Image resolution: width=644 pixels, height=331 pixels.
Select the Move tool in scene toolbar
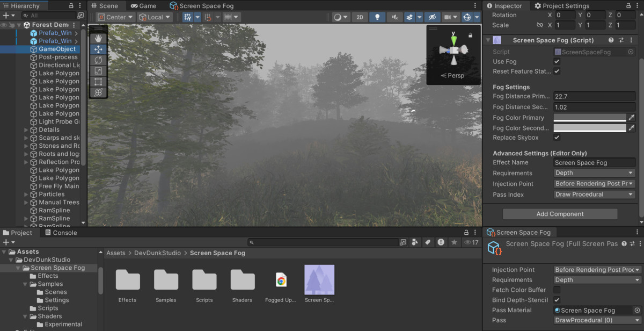tap(98, 49)
